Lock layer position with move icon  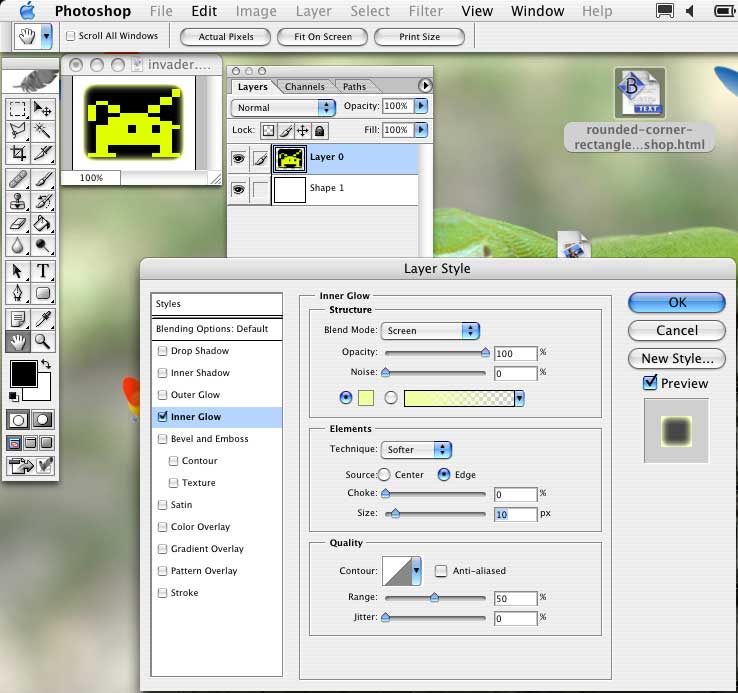pos(302,130)
